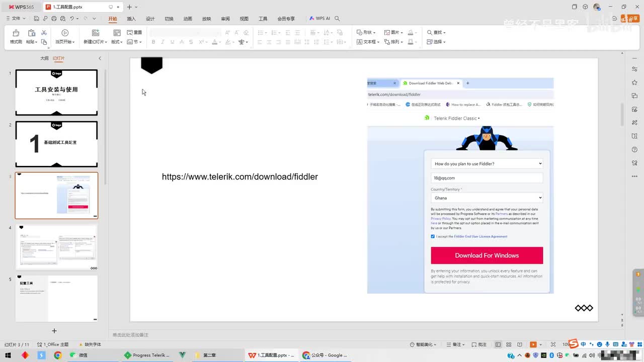Click the telerik.com download URL text on slide
This screenshot has width=644, height=362.
click(x=240, y=176)
